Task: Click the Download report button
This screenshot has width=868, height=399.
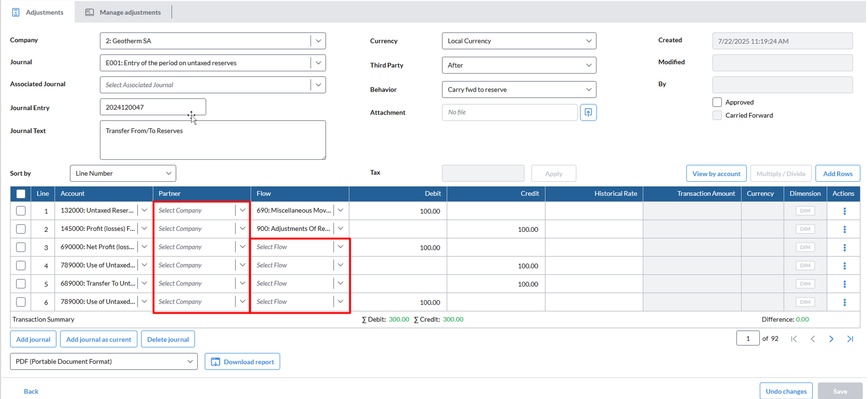Action: [242, 362]
